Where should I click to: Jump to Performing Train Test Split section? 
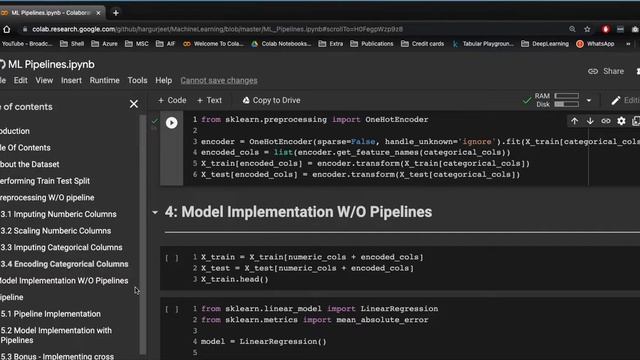point(45,181)
